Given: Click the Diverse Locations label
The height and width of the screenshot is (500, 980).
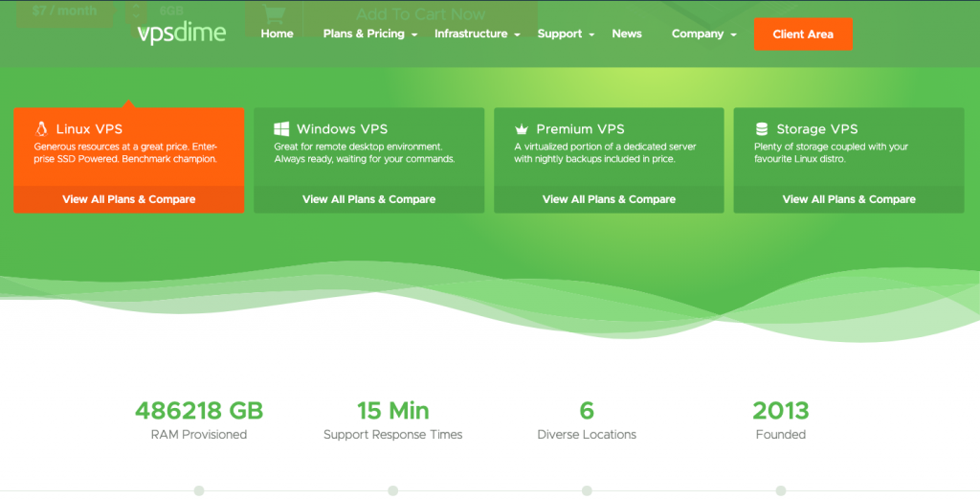Looking at the screenshot, I should 587,434.
